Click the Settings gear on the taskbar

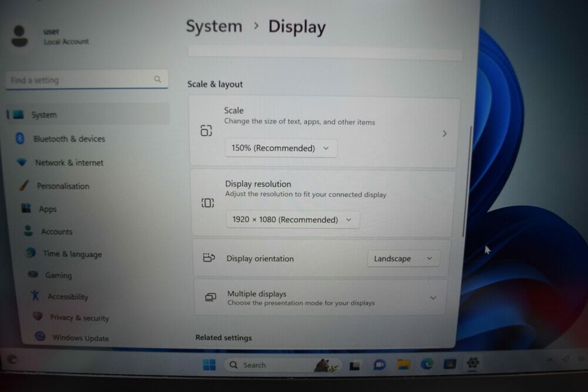click(473, 363)
